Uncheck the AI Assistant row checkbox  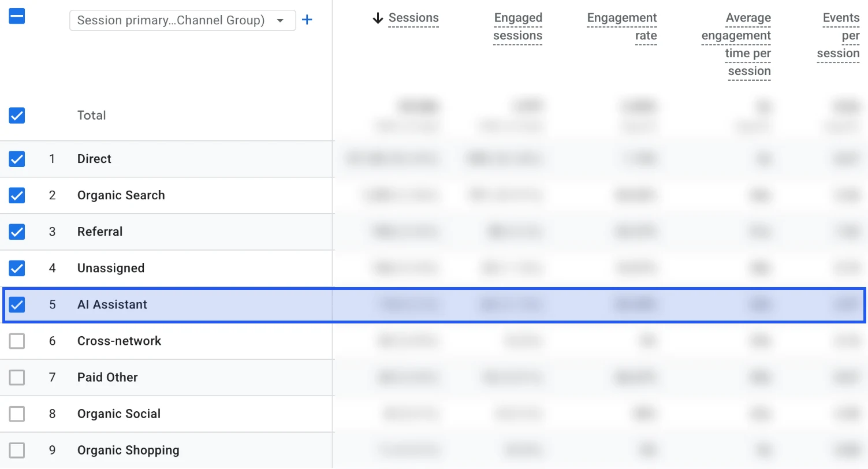click(x=17, y=304)
